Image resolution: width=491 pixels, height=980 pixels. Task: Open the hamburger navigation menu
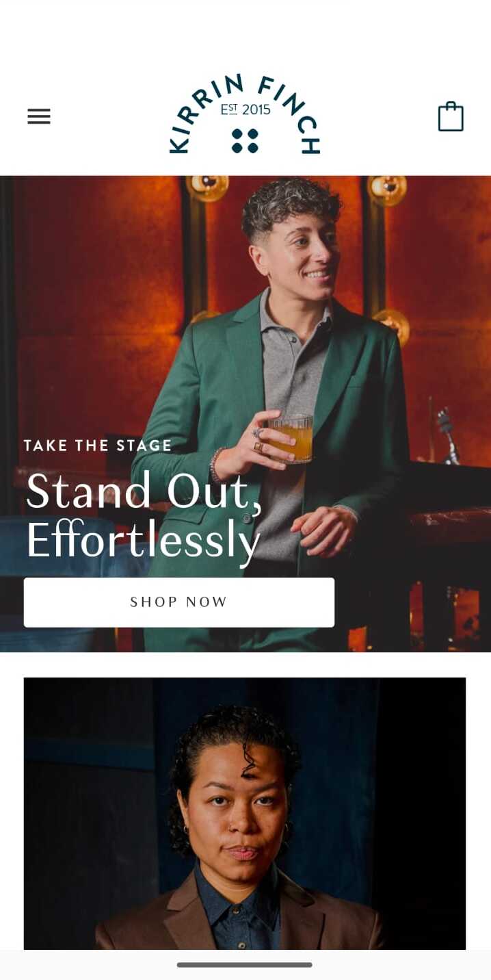39,116
